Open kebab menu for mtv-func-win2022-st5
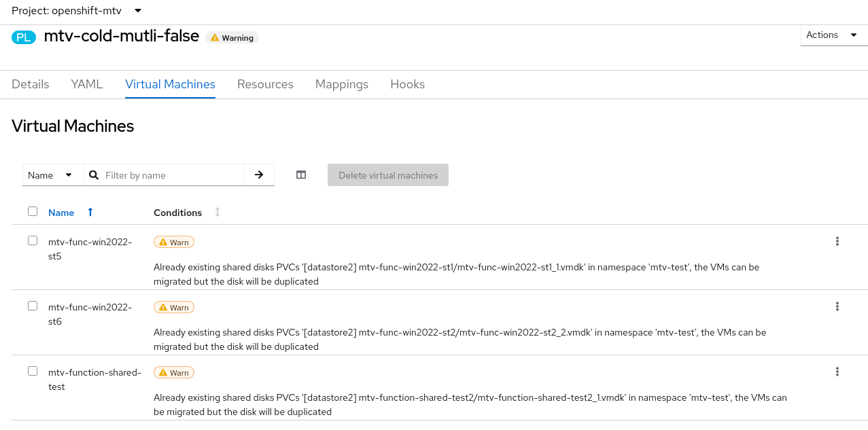 (837, 241)
